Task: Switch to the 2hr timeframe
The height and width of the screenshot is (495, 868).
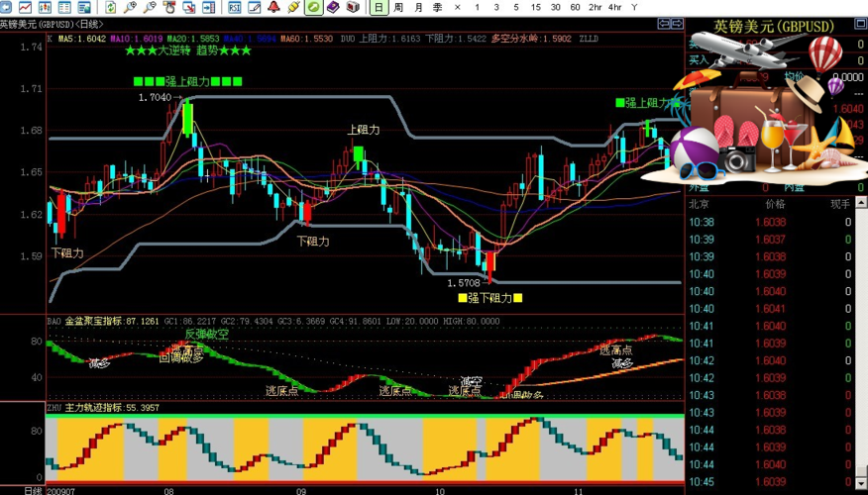Action: (596, 7)
